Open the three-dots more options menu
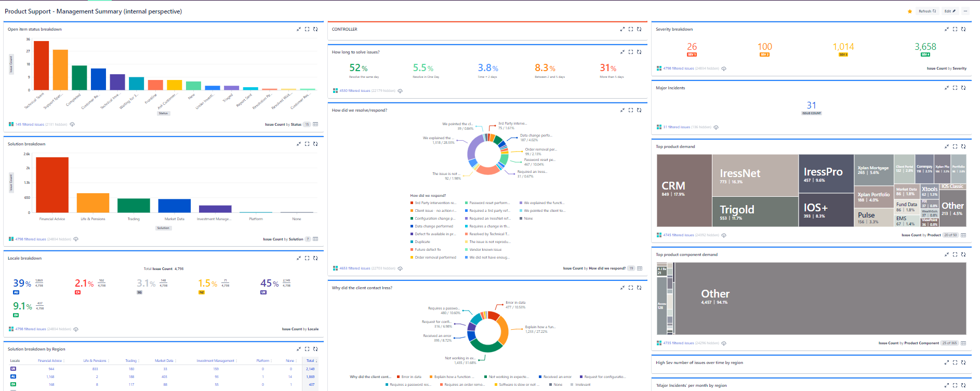 click(x=965, y=11)
